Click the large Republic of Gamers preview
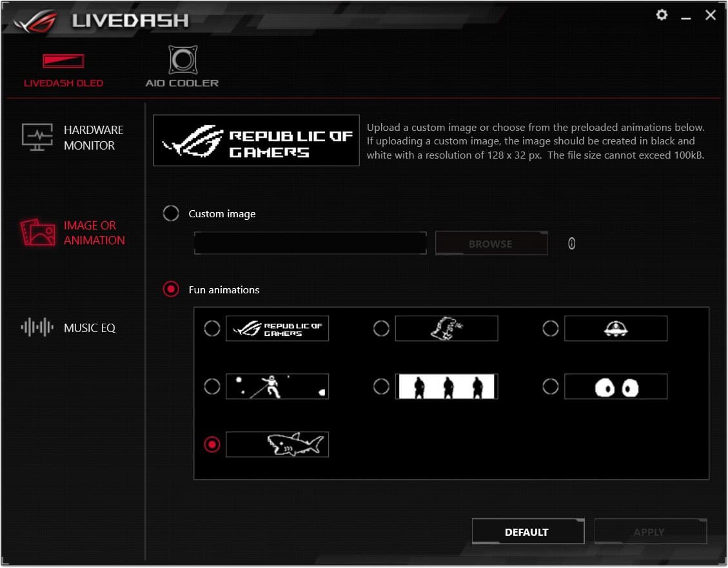Screen dimensions: 728x568 click(x=256, y=140)
